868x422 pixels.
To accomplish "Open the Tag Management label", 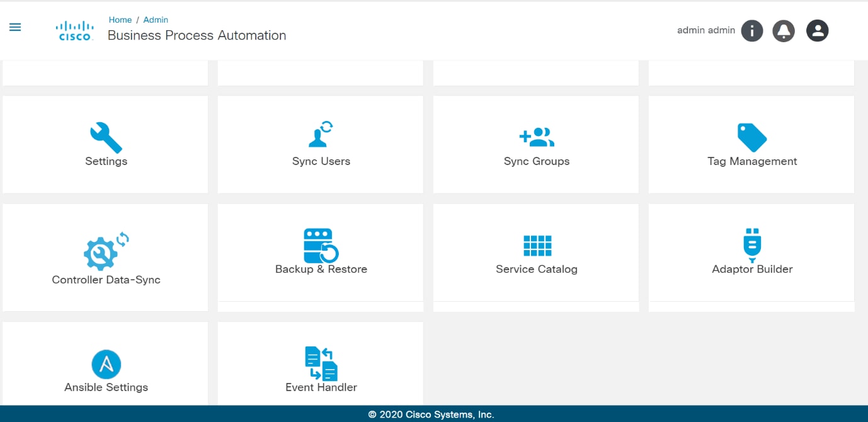I will coord(752,161).
